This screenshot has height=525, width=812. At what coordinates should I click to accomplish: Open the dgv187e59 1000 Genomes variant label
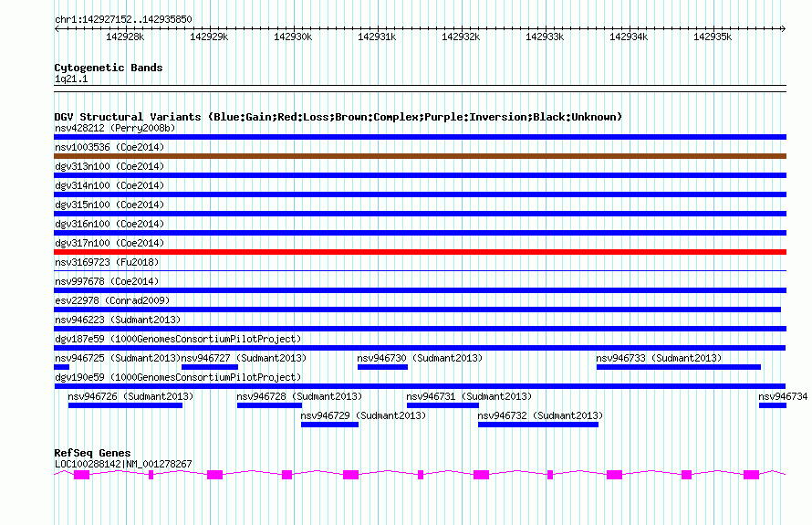pos(178,339)
